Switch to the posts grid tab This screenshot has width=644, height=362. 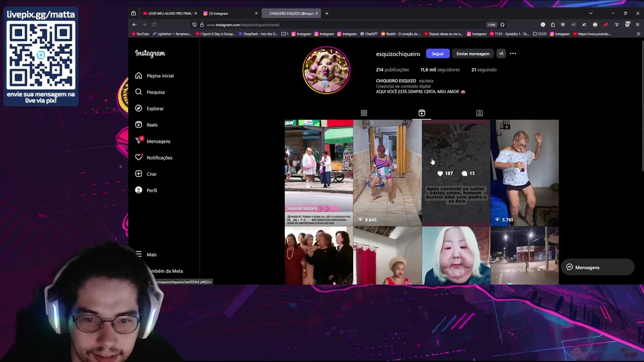tap(364, 113)
